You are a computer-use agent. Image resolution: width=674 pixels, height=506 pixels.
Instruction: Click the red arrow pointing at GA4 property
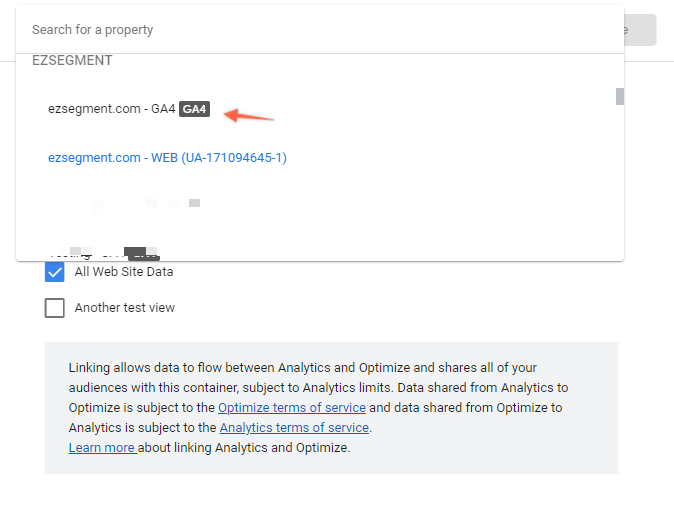pos(249,116)
